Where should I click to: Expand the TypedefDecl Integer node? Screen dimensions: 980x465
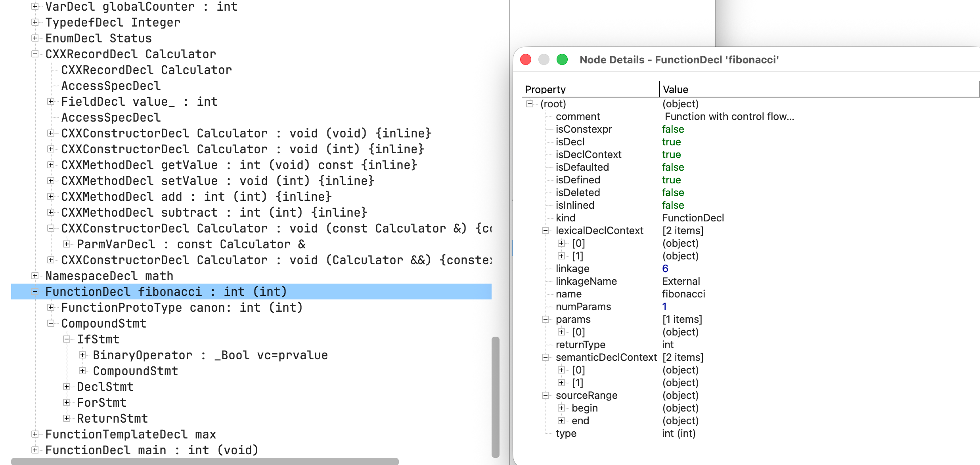pos(35,22)
